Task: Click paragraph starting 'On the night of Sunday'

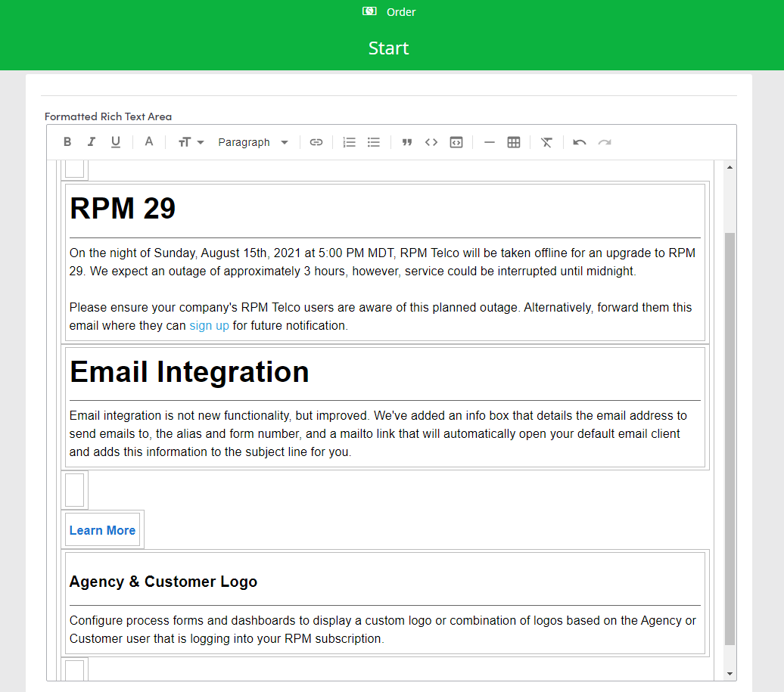Action: coord(382,262)
